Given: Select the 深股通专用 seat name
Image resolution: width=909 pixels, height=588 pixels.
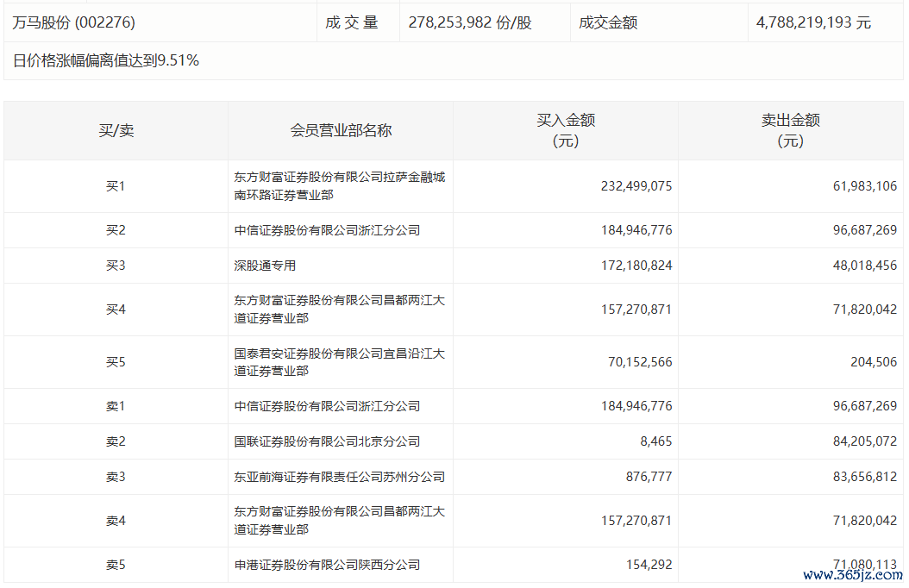Looking at the screenshot, I should coord(265,266).
